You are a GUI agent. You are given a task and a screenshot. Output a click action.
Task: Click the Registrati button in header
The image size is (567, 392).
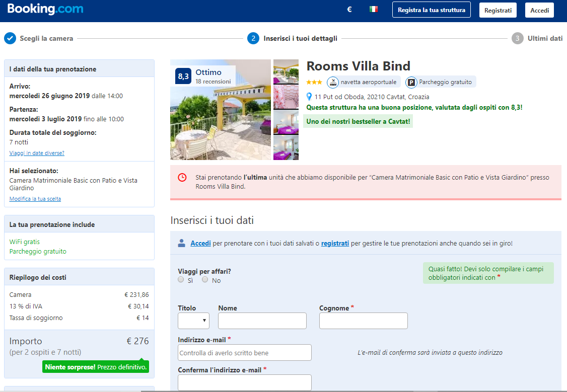(x=498, y=10)
